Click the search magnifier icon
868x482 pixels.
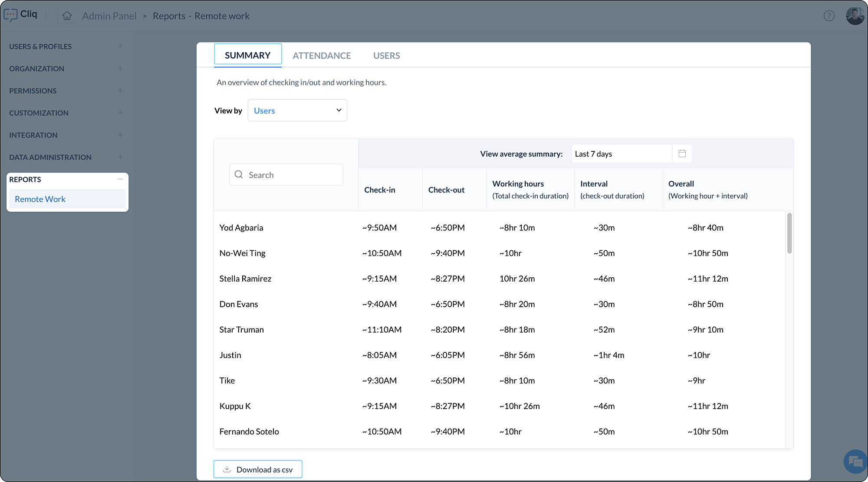point(239,174)
